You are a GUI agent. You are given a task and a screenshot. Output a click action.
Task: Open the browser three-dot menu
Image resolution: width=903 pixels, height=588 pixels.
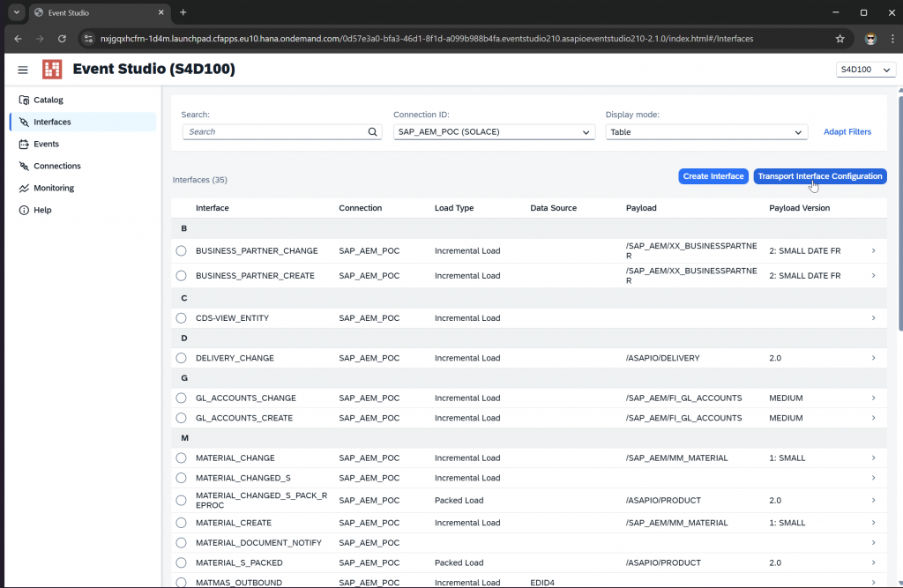891,39
